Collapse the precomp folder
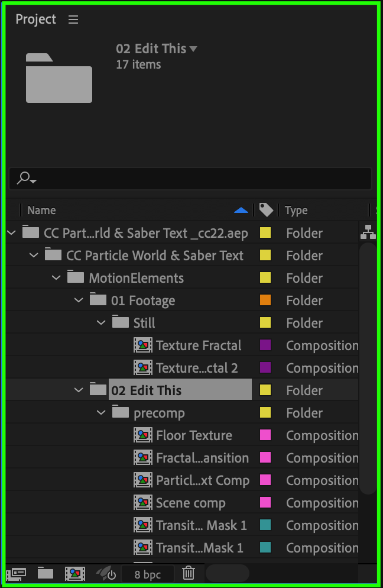This screenshot has height=588, width=383. tap(101, 413)
